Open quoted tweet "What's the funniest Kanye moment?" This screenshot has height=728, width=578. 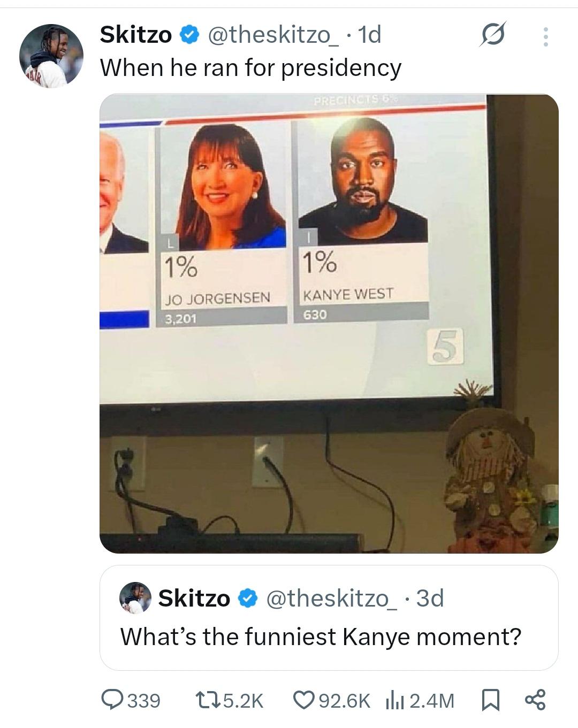click(x=329, y=618)
